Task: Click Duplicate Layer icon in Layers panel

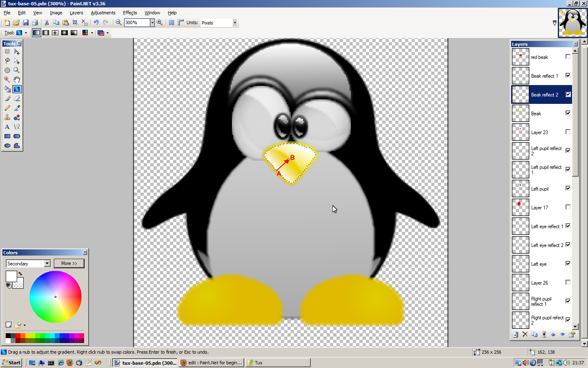Action: [x=535, y=334]
